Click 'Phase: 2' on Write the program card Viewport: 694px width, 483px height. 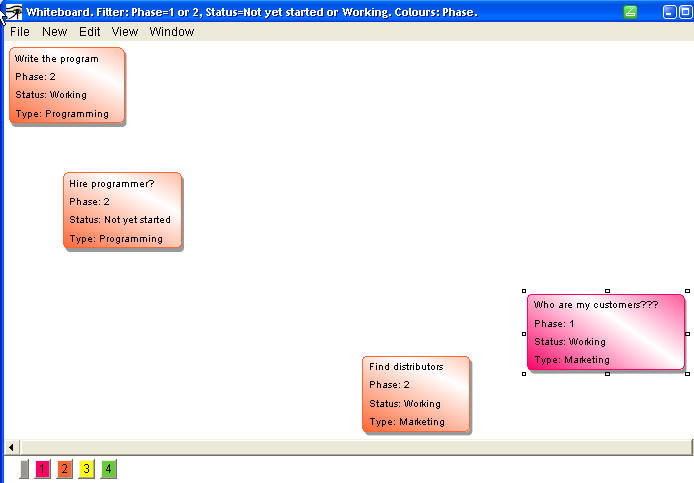click(x=35, y=77)
